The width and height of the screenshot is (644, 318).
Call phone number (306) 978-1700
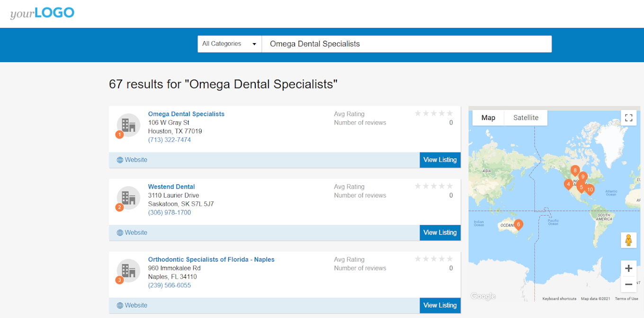point(170,213)
